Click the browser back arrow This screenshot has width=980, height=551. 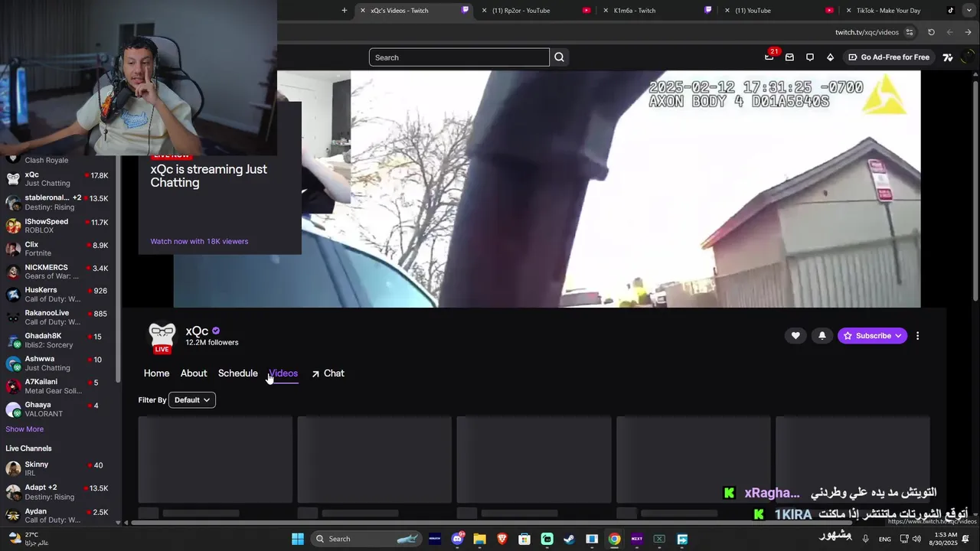pos(949,32)
